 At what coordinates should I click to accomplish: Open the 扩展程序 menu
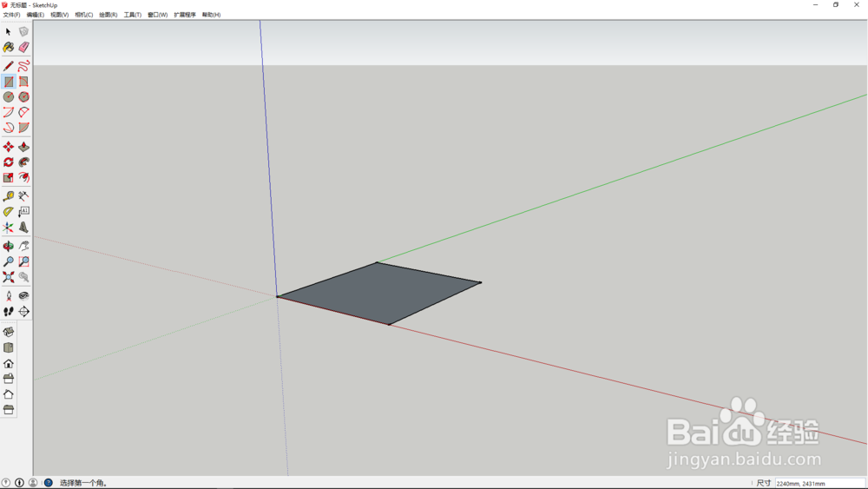[x=185, y=15]
